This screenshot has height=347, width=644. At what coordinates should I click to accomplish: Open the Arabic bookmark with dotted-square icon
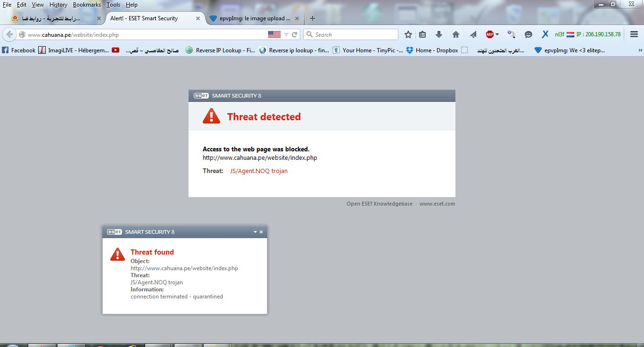tap(493, 50)
